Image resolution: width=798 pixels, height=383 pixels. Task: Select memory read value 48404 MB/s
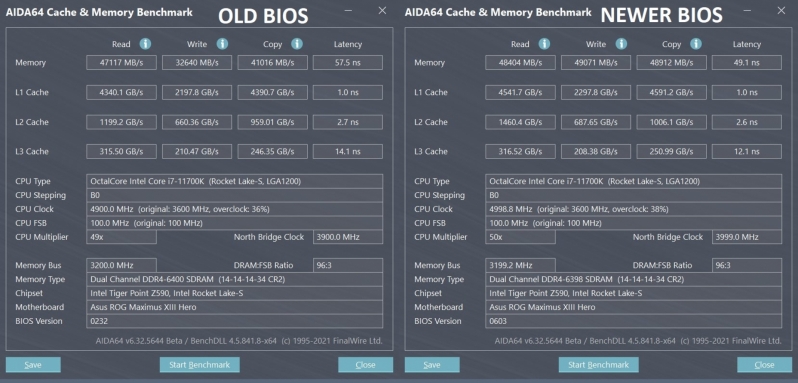click(x=520, y=63)
